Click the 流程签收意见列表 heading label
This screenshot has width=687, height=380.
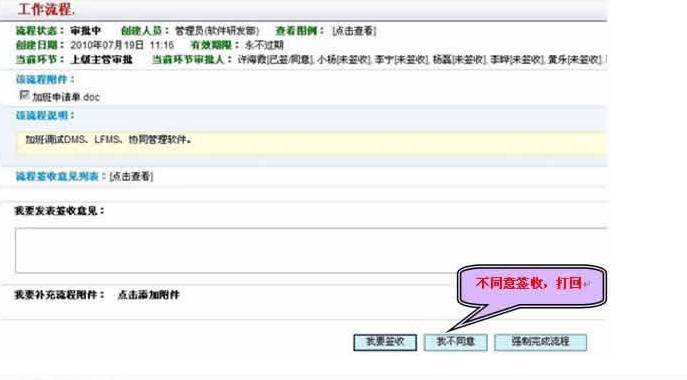tap(57, 177)
